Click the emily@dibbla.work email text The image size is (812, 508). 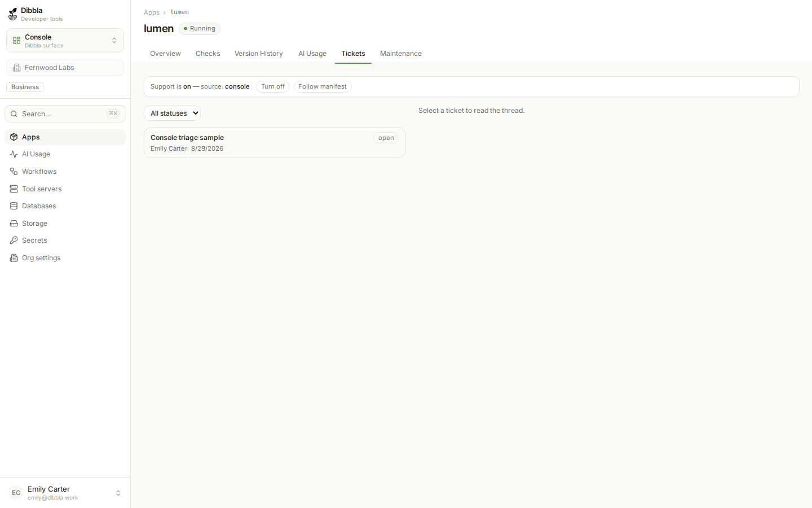[x=53, y=498]
